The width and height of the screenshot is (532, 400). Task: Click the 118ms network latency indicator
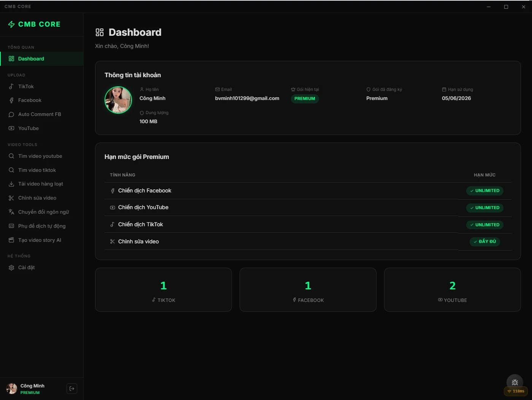pos(516,391)
